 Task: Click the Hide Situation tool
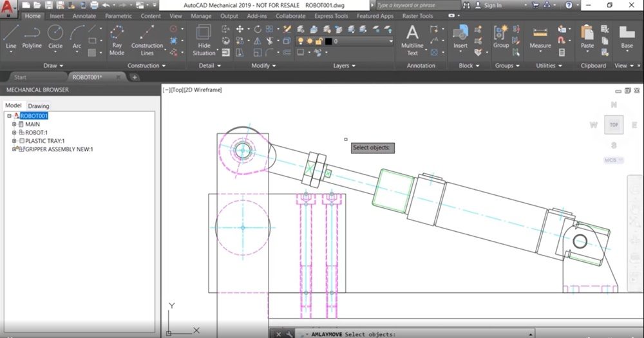tap(204, 40)
